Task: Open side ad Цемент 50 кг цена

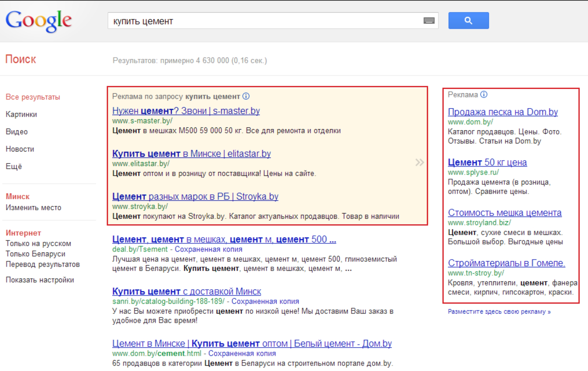Action: [x=487, y=162]
